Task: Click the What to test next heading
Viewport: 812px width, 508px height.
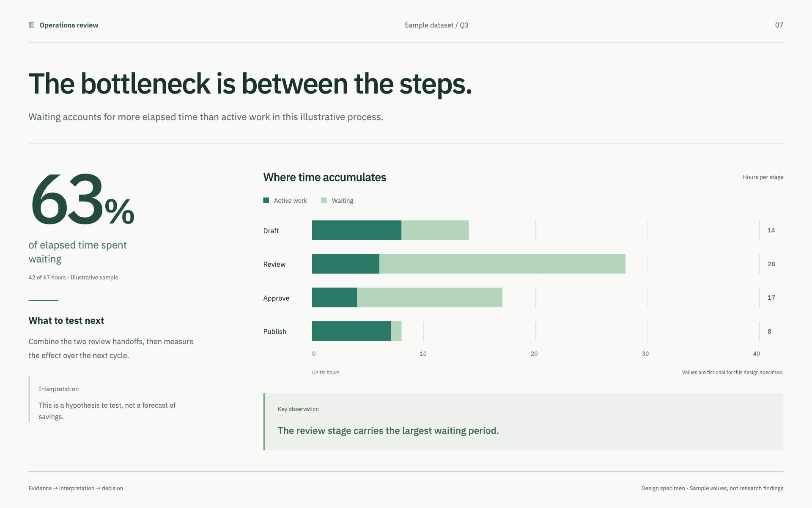Action: (66, 320)
